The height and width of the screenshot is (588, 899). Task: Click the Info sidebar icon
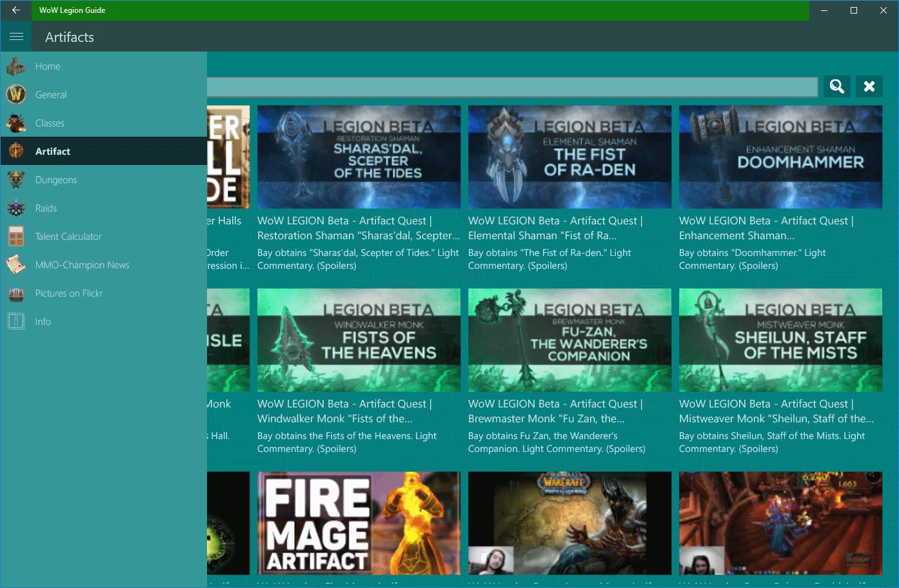point(16,322)
